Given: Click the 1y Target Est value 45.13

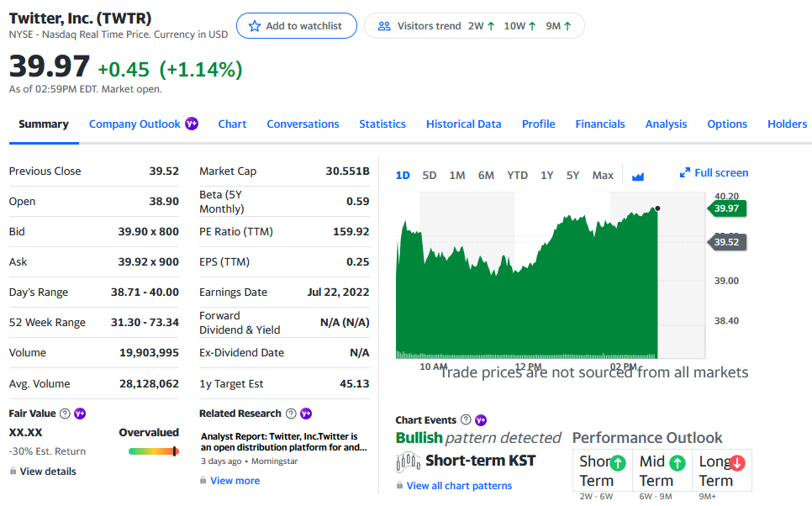Looking at the screenshot, I should point(355,384).
